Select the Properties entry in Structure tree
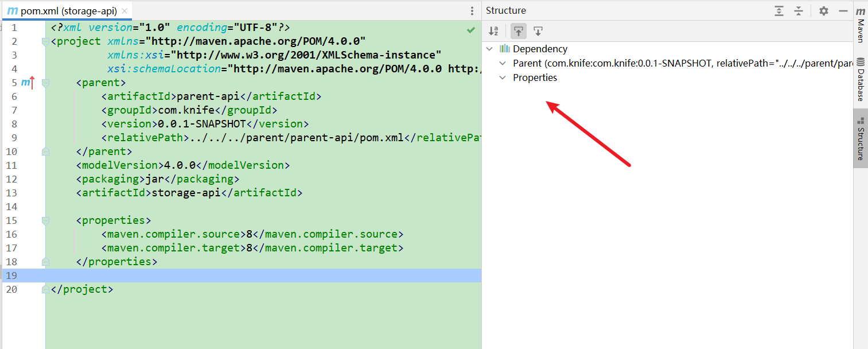 535,77
